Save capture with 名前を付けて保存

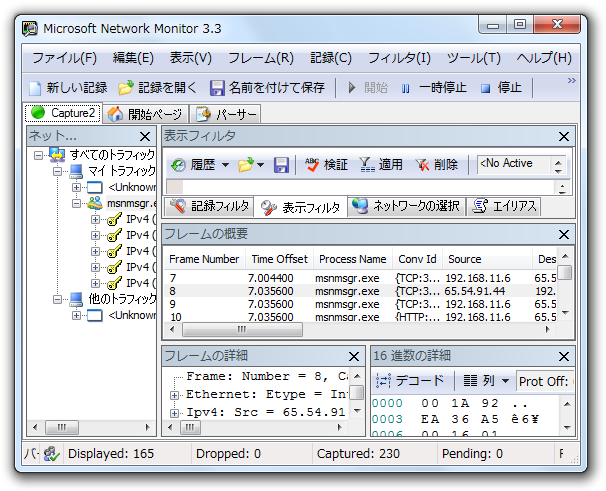pyautogui.click(x=267, y=88)
